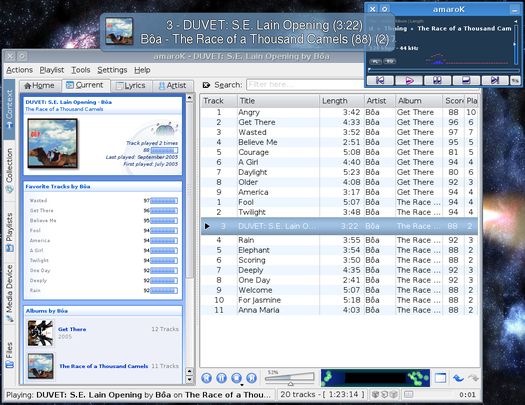Click Wasted in Favorite Tracks list

[38, 200]
